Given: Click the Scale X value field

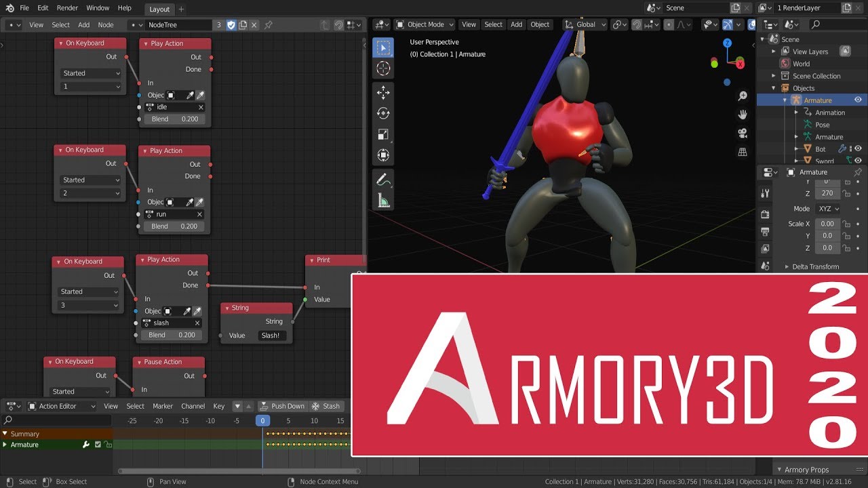Looking at the screenshot, I should pyautogui.click(x=828, y=224).
